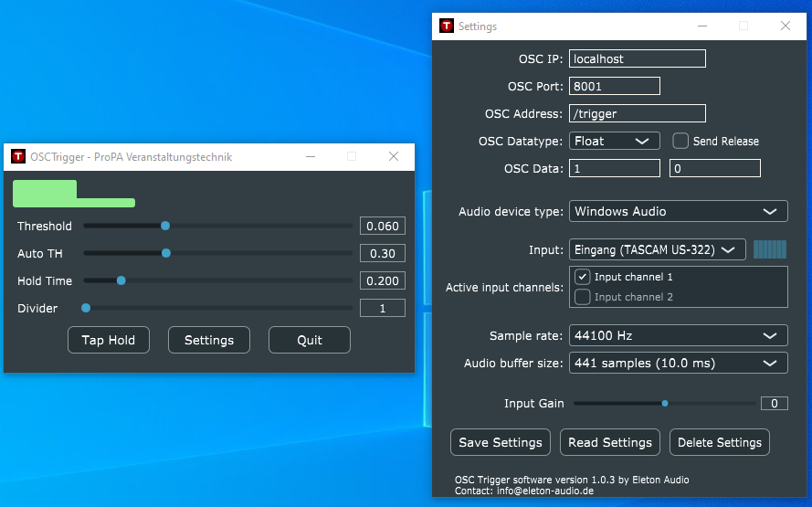Viewport: 812px width, 507px height.
Task: Uncheck Input channel 1
Action: coord(582,277)
